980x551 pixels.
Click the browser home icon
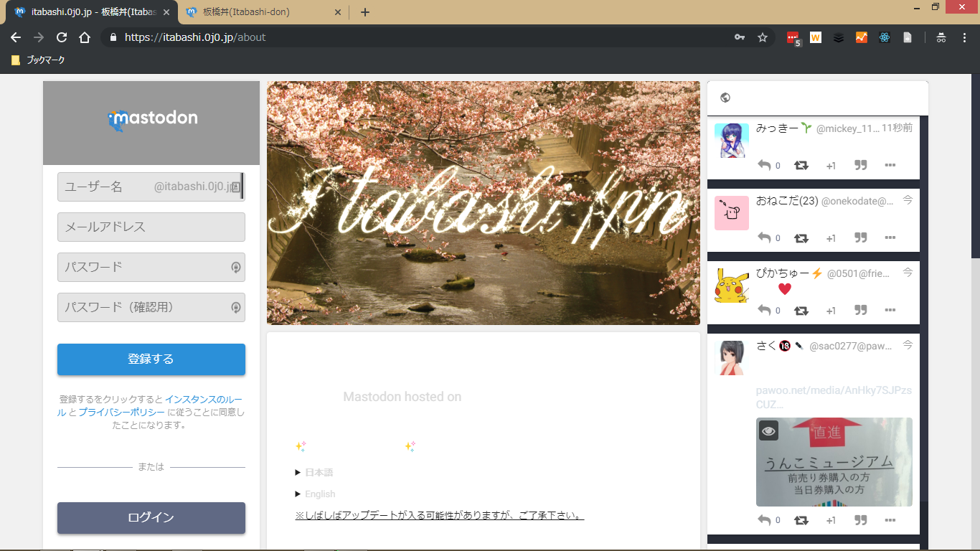pyautogui.click(x=85, y=37)
